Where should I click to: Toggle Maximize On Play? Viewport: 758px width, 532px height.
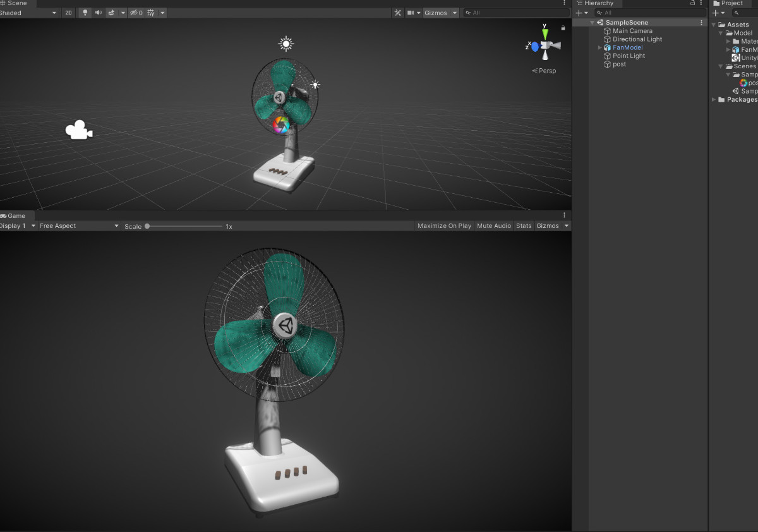(x=444, y=226)
